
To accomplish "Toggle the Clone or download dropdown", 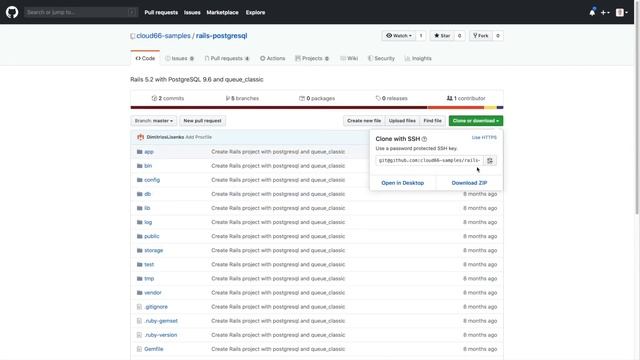I will [476, 121].
